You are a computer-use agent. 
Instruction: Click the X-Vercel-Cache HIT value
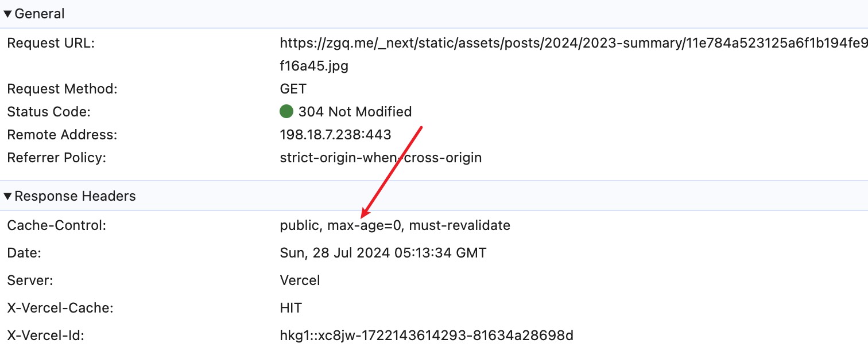(x=291, y=308)
